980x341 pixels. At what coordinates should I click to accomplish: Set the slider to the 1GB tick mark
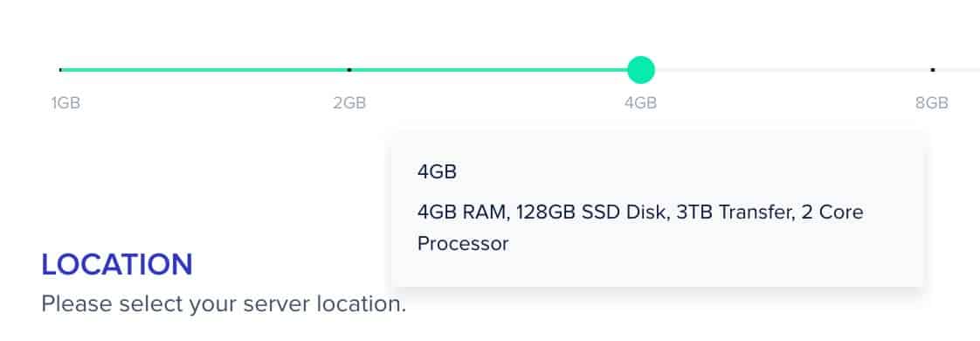60,69
